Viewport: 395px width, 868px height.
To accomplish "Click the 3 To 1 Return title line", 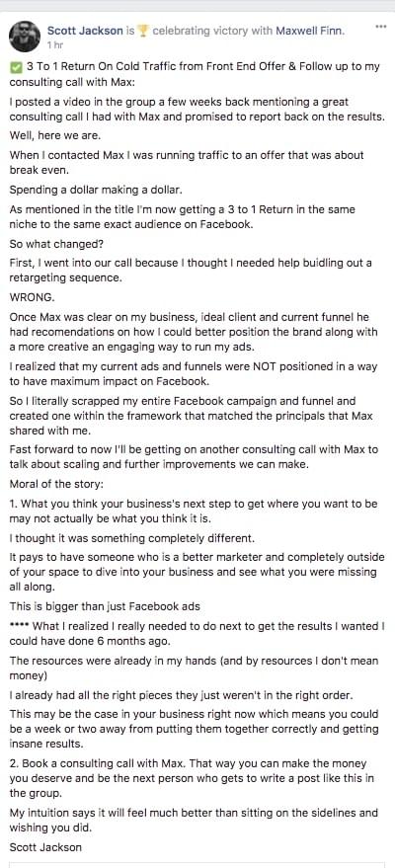I will (195, 75).
